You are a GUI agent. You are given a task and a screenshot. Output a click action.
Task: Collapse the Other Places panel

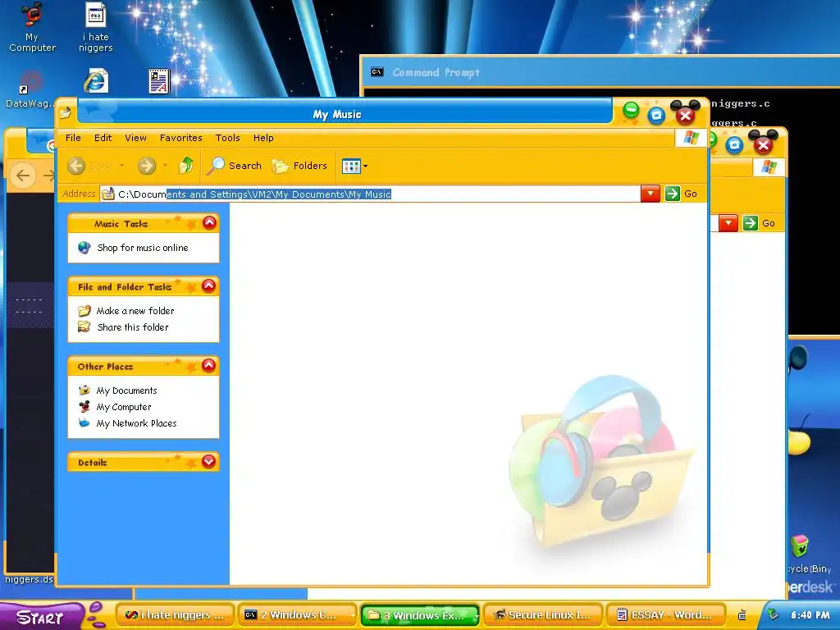[x=209, y=365]
